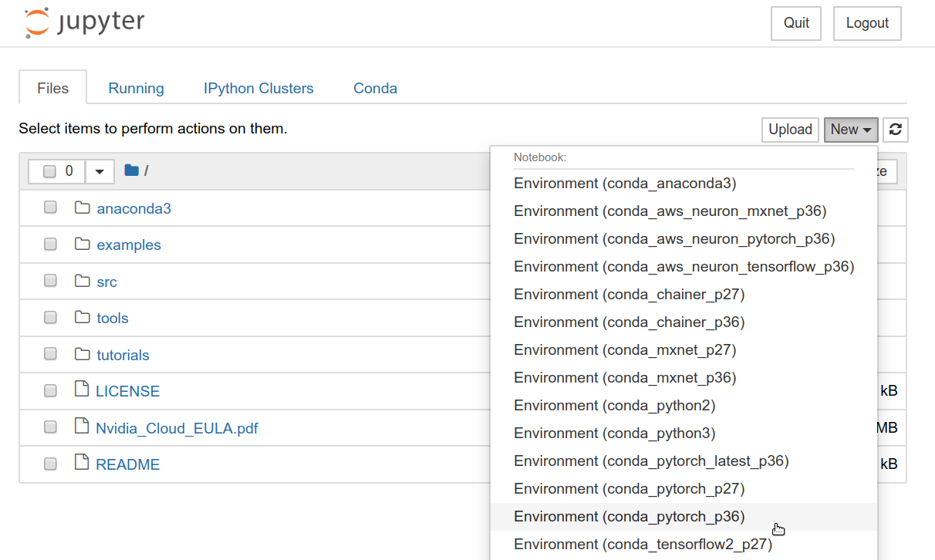Switch to the Running tab
Screen dimensions: 935x560
[x=136, y=88]
